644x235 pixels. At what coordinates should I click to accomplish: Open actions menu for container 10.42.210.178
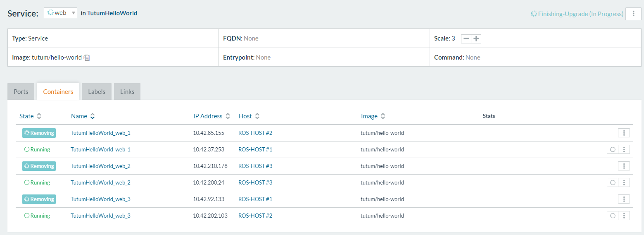point(624,166)
